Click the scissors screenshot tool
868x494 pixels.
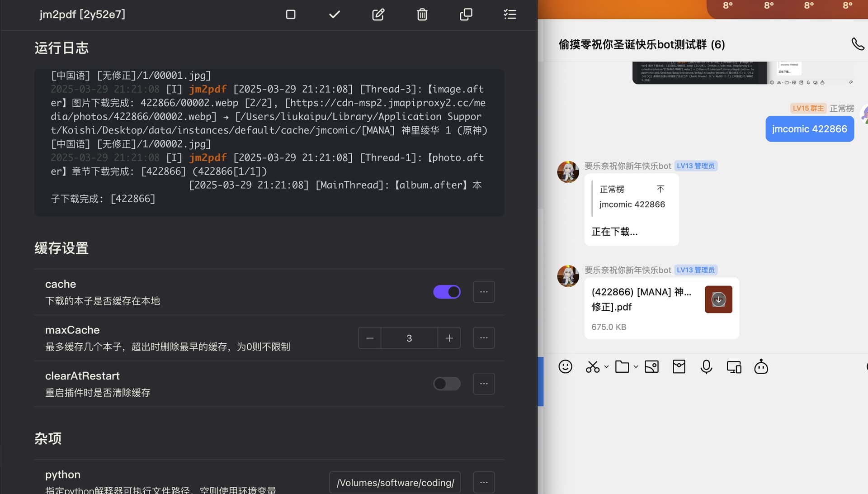pyautogui.click(x=592, y=366)
